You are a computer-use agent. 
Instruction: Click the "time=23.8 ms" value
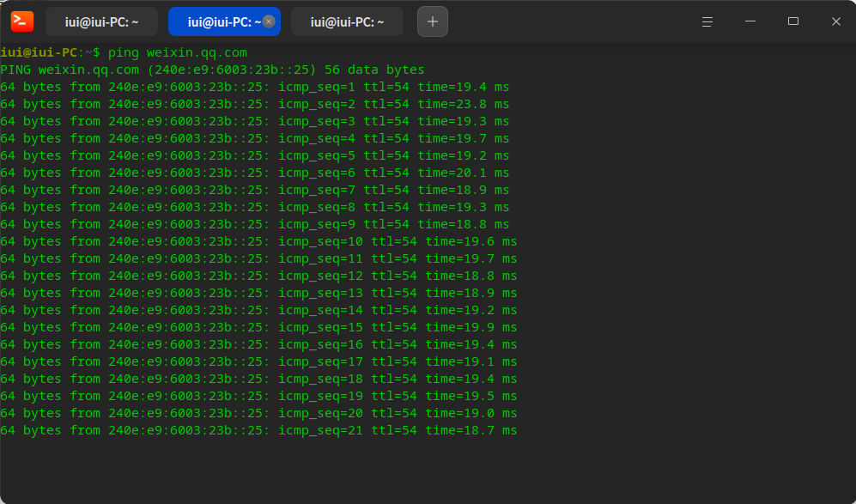pyautogui.click(x=464, y=104)
